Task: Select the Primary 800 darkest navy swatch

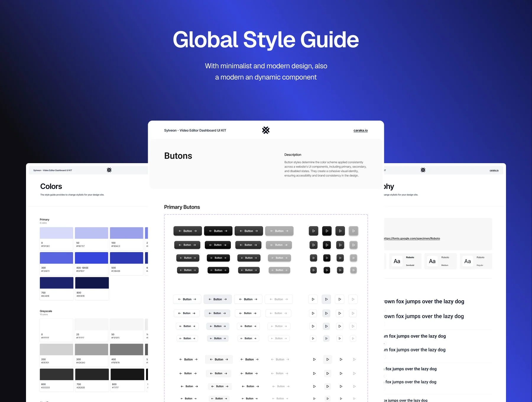Action: coord(92,288)
